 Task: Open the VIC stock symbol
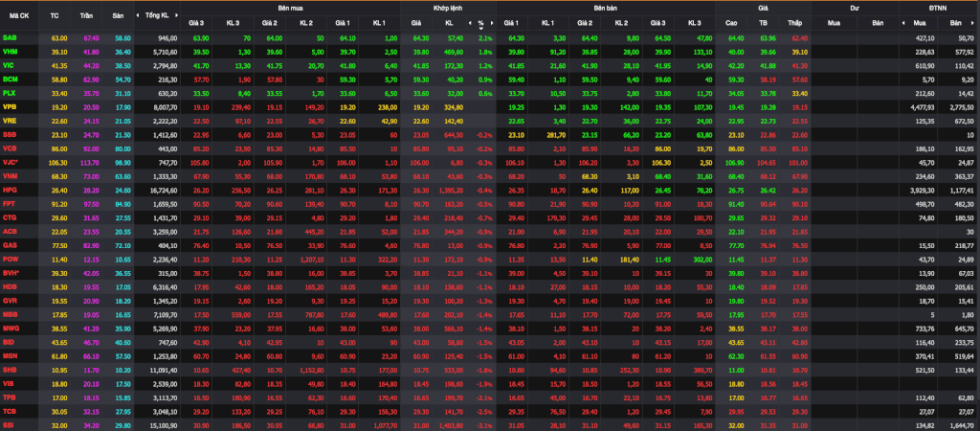coord(8,65)
